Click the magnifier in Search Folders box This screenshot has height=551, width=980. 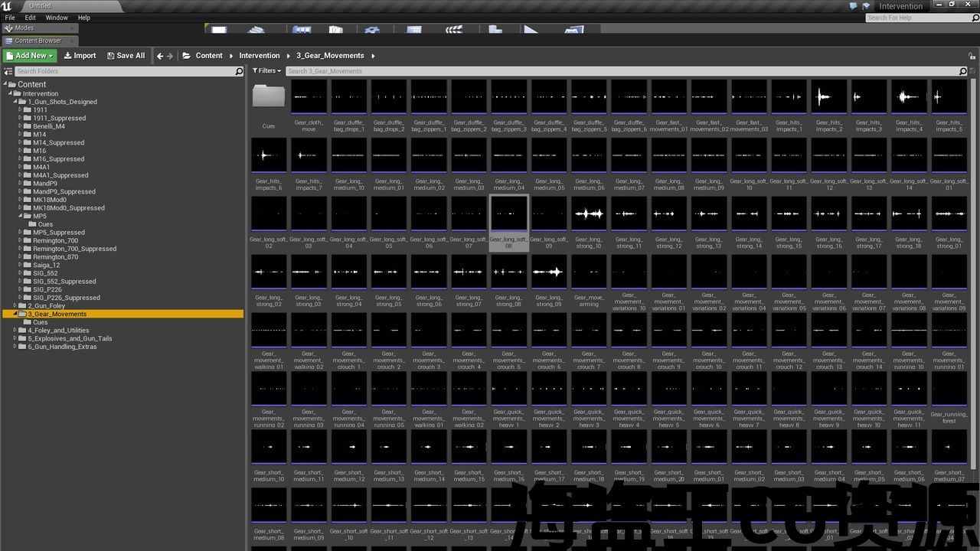(x=239, y=71)
